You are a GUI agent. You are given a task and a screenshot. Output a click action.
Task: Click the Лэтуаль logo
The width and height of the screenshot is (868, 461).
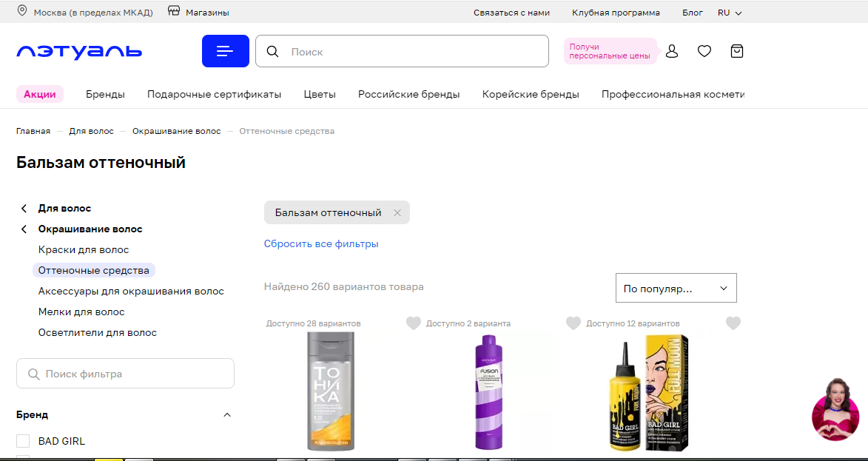(79, 52)
